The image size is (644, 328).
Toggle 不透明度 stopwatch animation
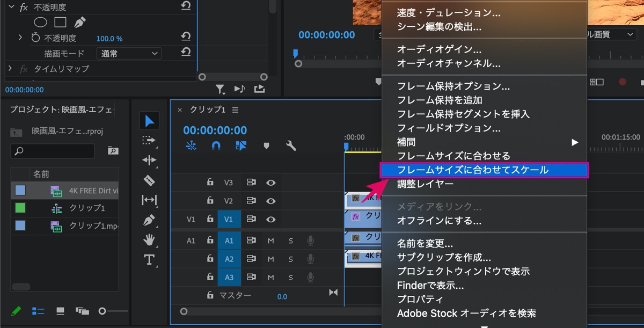(35, 38)
